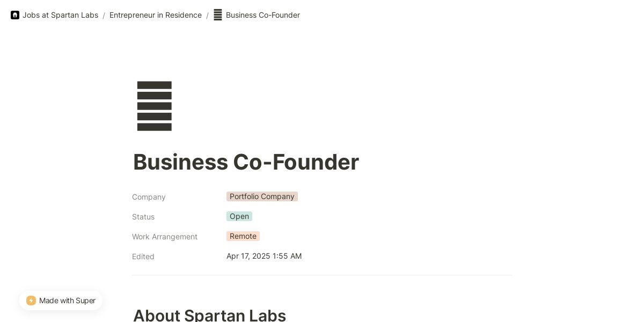This screenshot has height=322, width=644.
Task: Click the divider line below properties
Action: coord(322,275)
